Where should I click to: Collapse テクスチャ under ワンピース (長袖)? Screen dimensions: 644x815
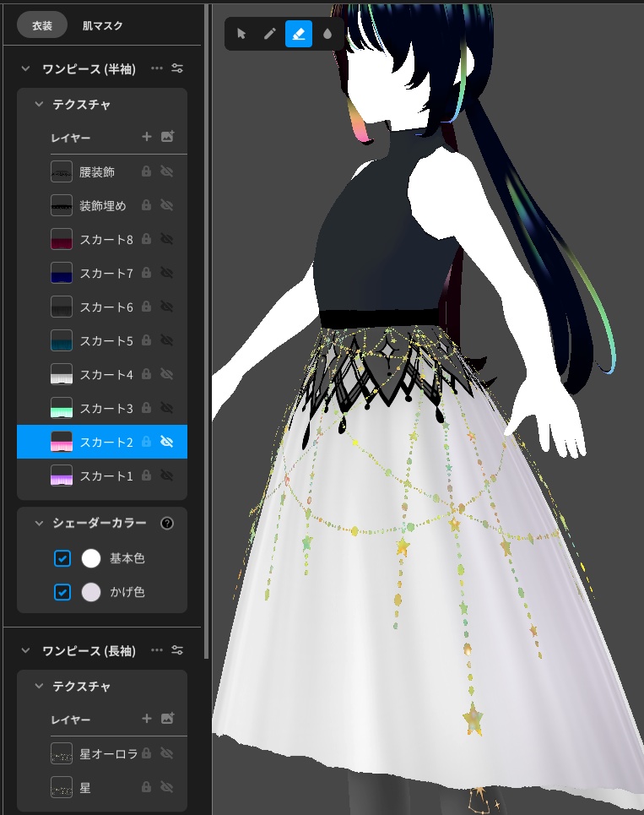click(39, 686)
